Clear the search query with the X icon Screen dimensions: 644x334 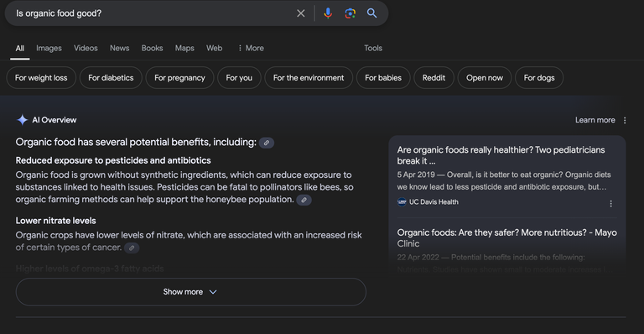coord(301,13)
